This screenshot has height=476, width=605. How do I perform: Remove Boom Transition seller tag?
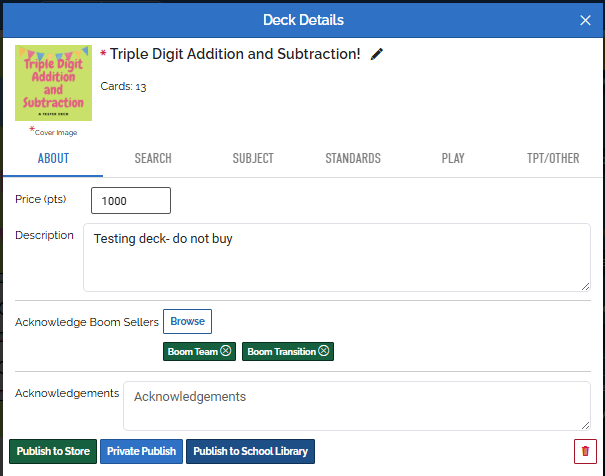[324, 351]
